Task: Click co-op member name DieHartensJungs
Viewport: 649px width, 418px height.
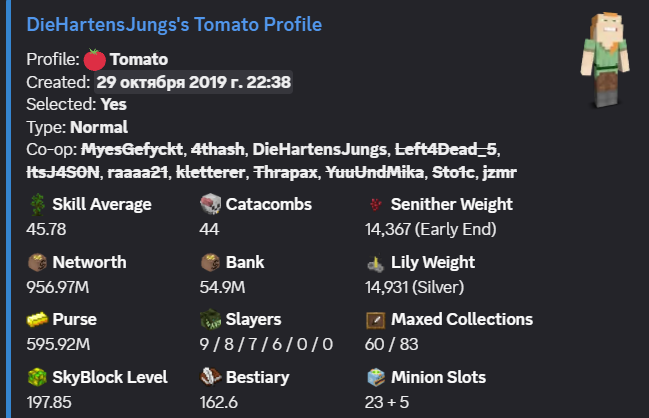Action: point(319,149)
